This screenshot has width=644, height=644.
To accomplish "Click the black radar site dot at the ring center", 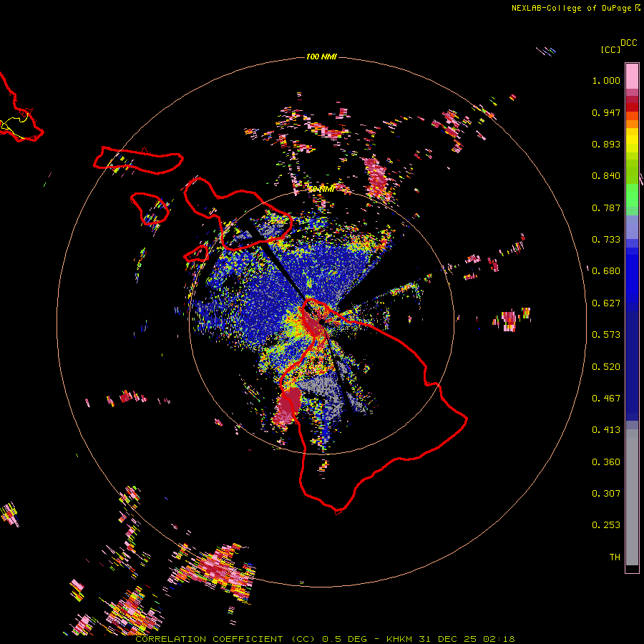I will point(321,321).
